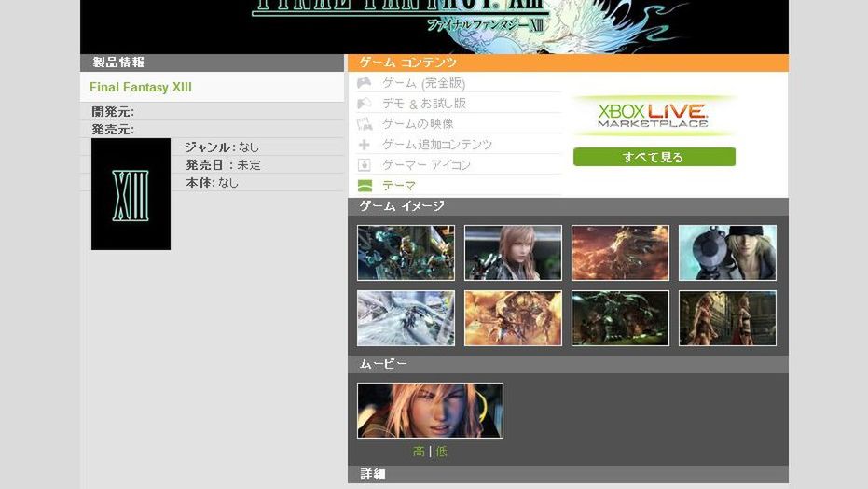Screen dimensions: 868x489
Task: Open the orange fiery sky game image
Action: tap(621, 253)
